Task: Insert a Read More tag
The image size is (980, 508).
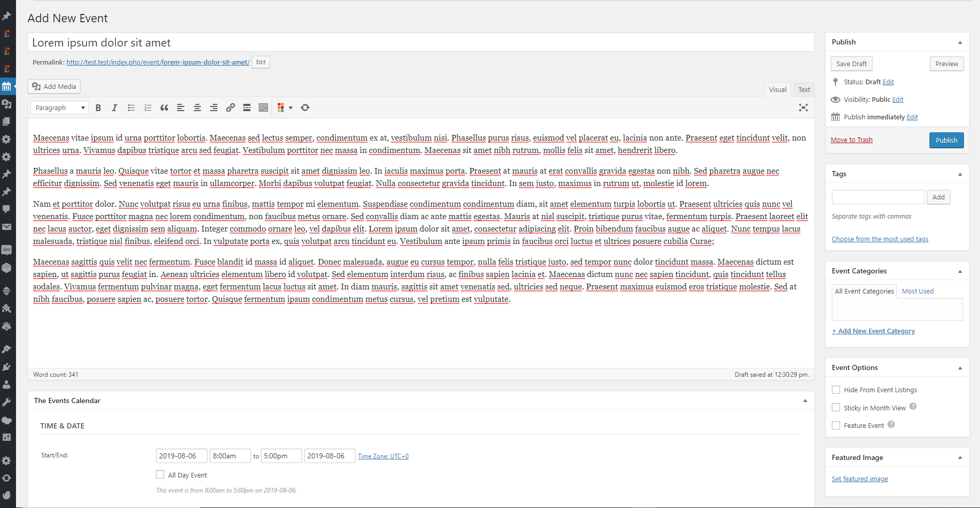Action: tap(247, 107)
